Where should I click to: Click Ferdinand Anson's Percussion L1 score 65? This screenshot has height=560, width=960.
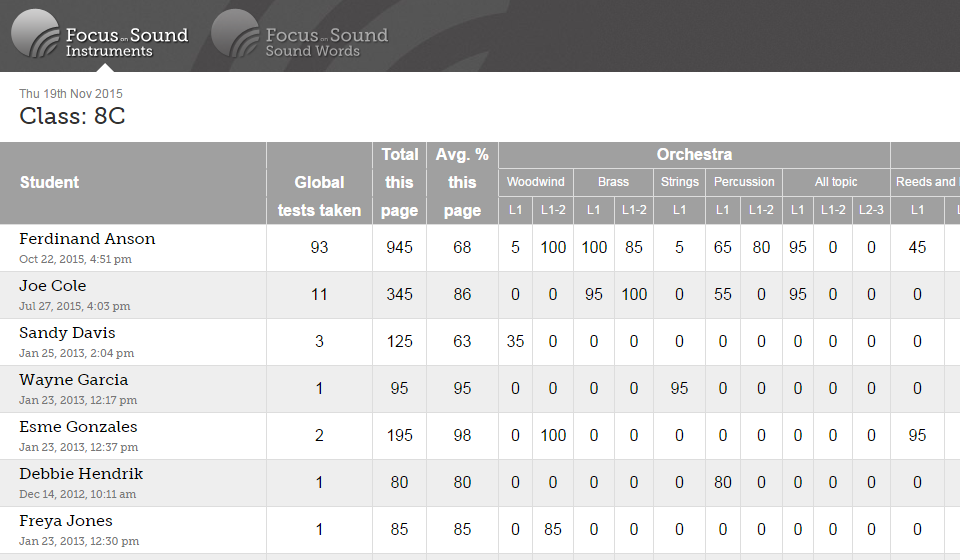tap(723, 247)
